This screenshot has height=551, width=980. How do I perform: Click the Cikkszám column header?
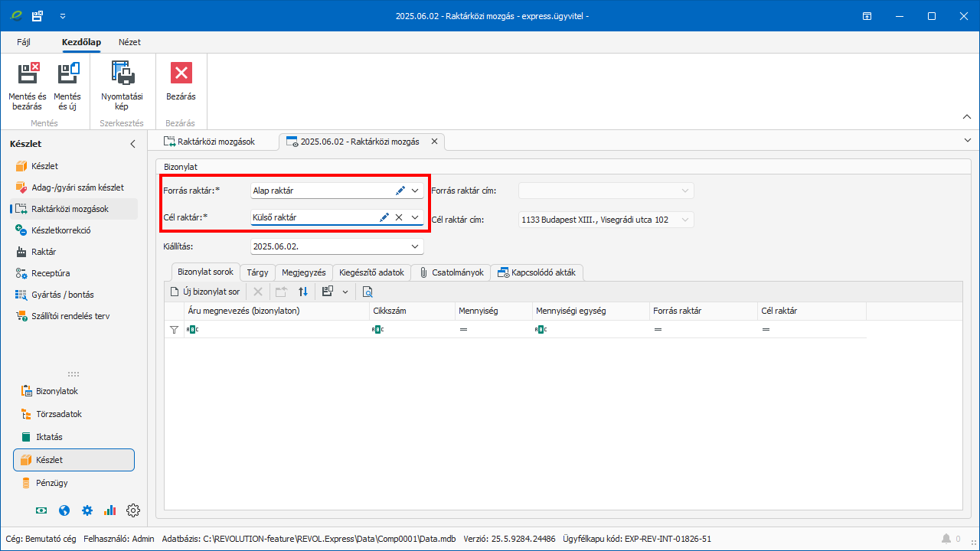tap(412, 311)
